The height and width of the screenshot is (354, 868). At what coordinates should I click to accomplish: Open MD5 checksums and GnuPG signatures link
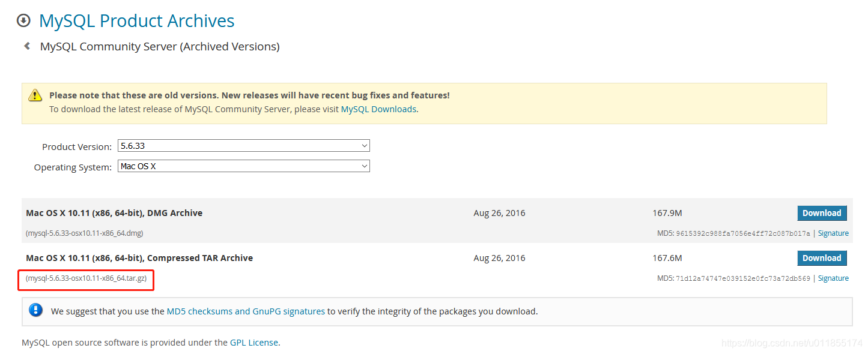point(246,311)
